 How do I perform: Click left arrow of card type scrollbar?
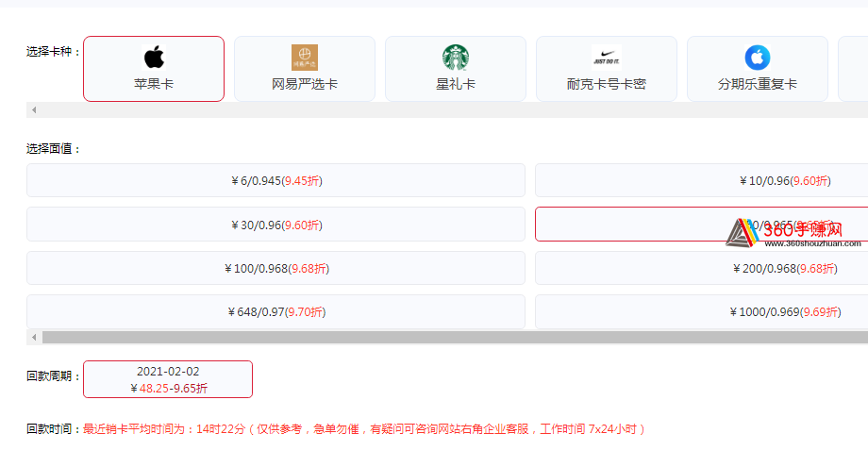coord(34,110)
